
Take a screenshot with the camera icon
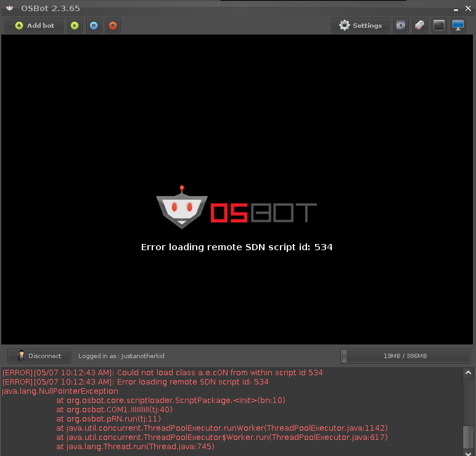[x=401, y=25]
